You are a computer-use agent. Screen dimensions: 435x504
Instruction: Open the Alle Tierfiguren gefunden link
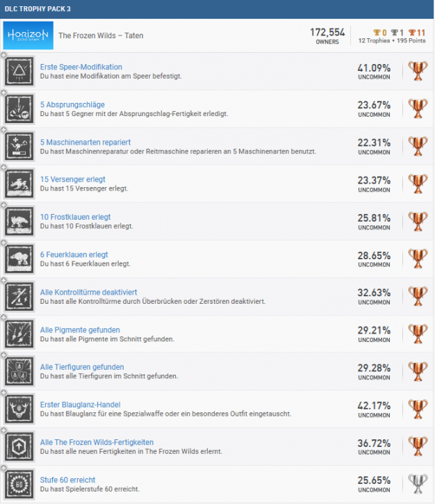pos(82,367)
